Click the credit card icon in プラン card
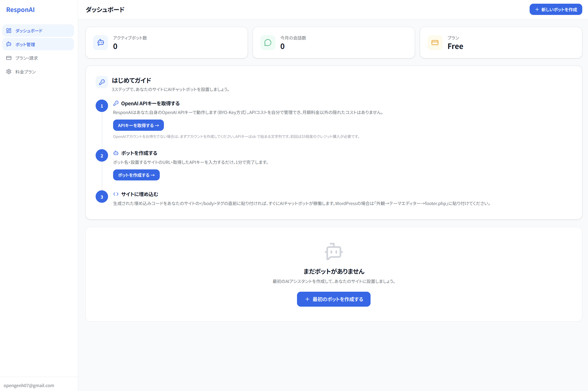The width and height of the screenshot is (588, 391). coord(435,43)
